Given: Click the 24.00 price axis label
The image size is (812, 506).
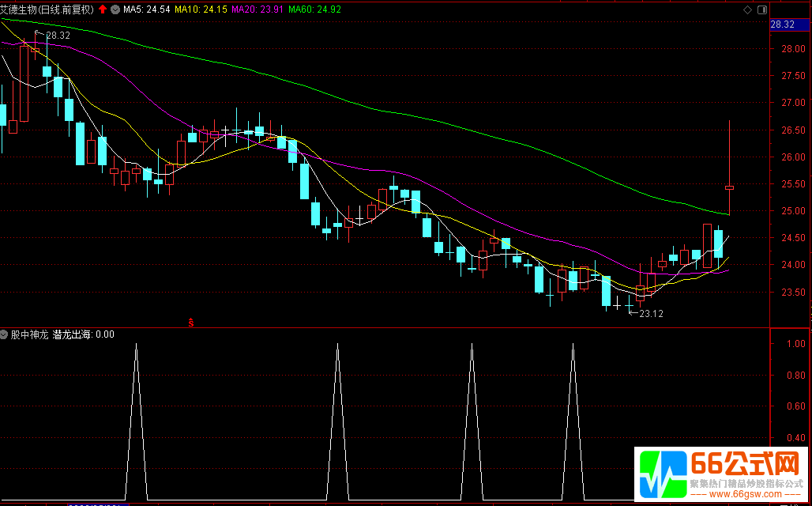Looking at the screenshot, I should click(794, 265).
